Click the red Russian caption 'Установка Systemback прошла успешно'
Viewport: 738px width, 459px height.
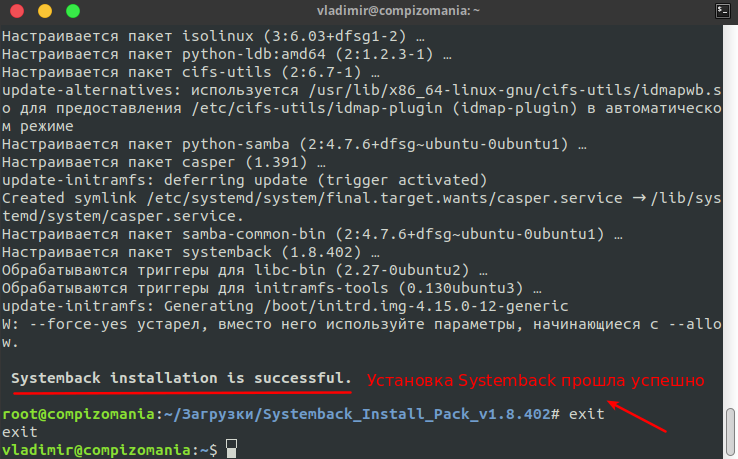click(537, 381)
